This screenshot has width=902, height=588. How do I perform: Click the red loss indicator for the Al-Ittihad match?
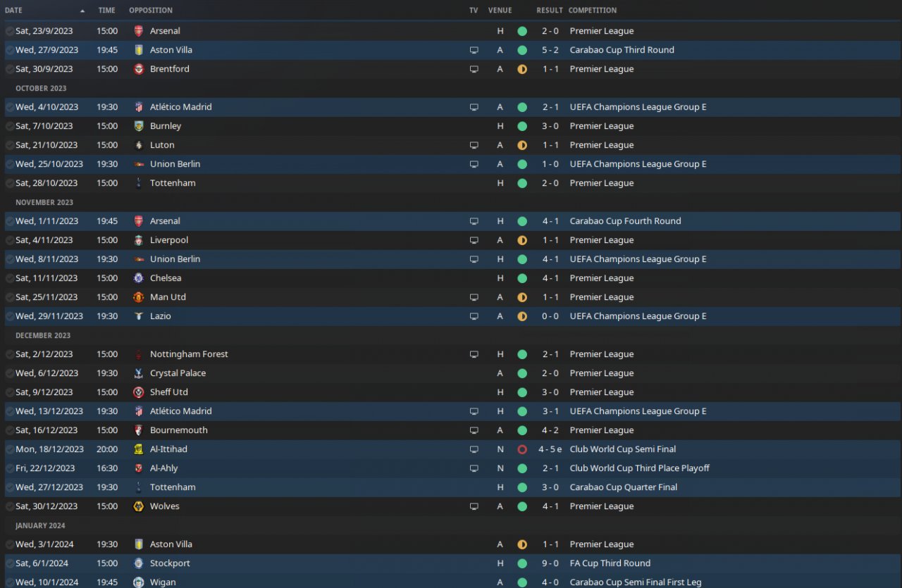(x=522, y=449)
